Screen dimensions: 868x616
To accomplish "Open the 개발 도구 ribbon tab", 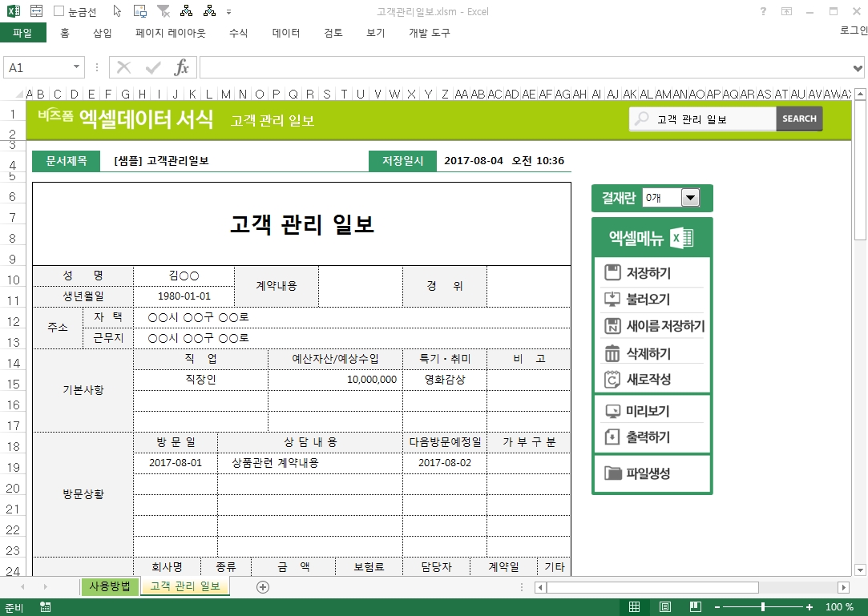I will click(429, 33).
